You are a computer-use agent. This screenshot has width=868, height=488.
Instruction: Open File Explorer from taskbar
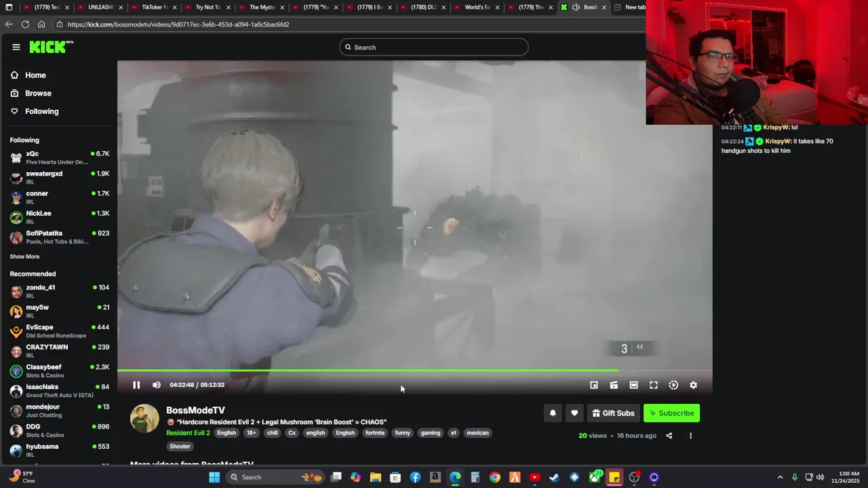[376, 477]
